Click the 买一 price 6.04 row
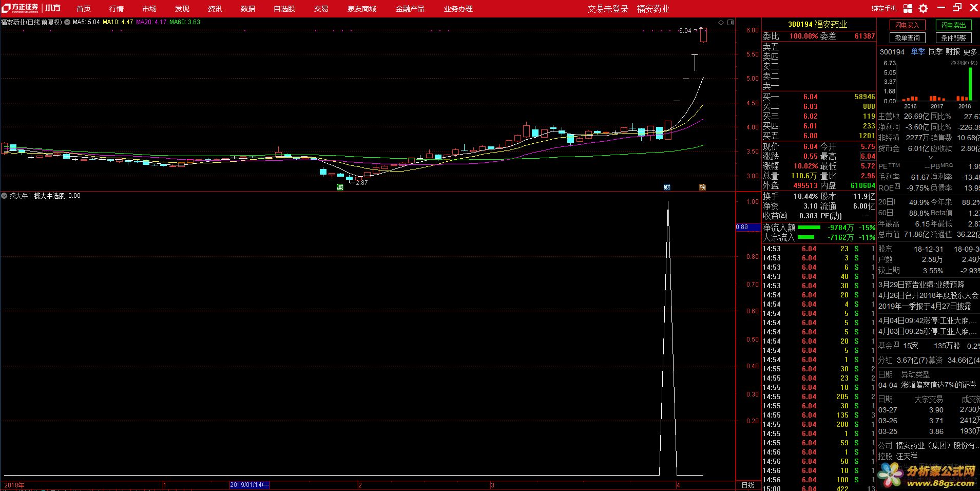Screen dimensions: 980x491 (x=819, y=97)
